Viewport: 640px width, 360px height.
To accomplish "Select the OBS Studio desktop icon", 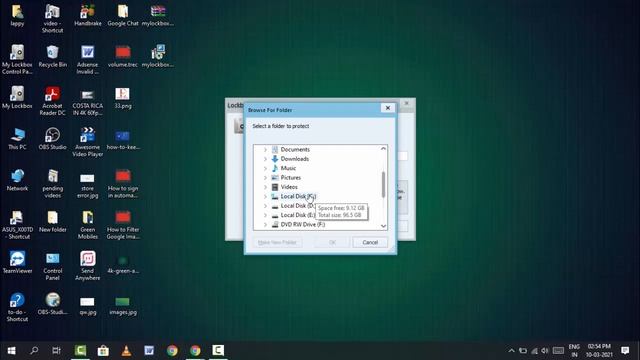I will [52, 139].
